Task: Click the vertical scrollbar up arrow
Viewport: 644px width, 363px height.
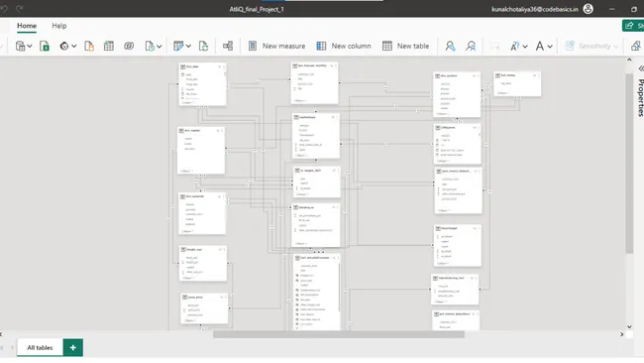Action: click(x=629, y=60)
